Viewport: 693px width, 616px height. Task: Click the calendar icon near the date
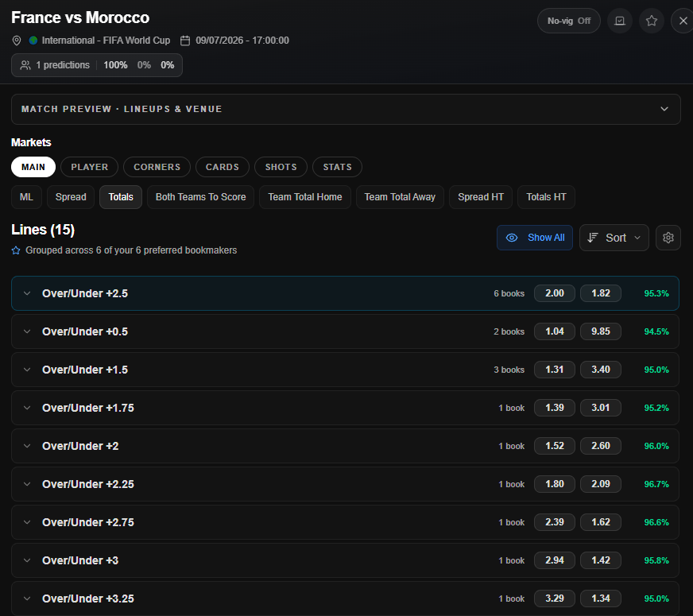(x=185, y=41)
